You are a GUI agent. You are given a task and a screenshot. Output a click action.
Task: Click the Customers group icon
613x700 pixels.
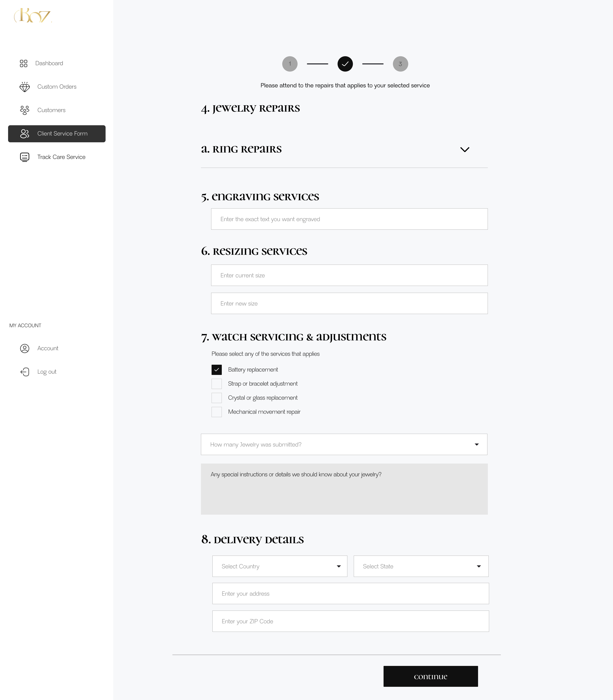click(25, 110)
